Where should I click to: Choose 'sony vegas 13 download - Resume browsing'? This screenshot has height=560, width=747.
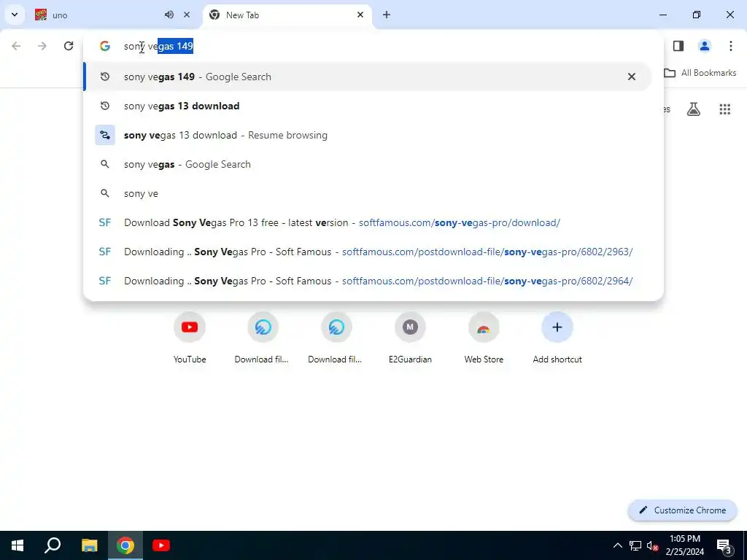[x=368, y=135]
